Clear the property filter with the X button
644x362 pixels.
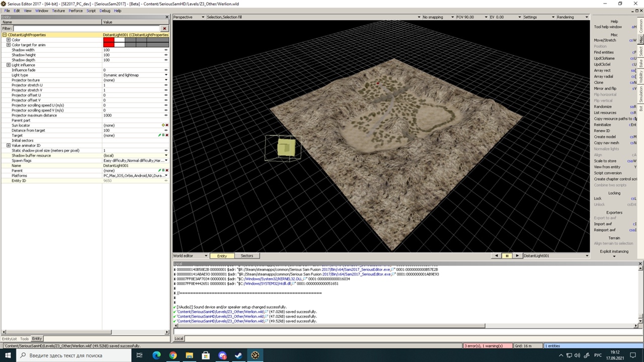(x=165, y=29)
